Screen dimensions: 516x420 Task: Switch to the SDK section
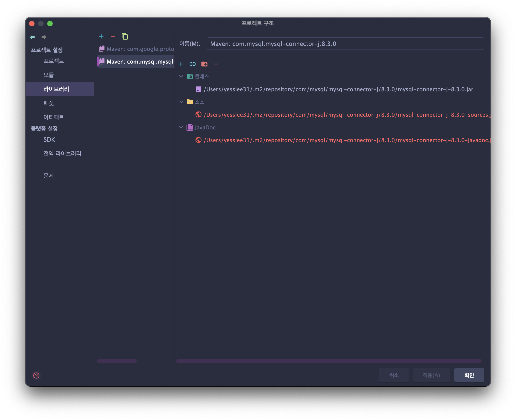tap(49, 140)
